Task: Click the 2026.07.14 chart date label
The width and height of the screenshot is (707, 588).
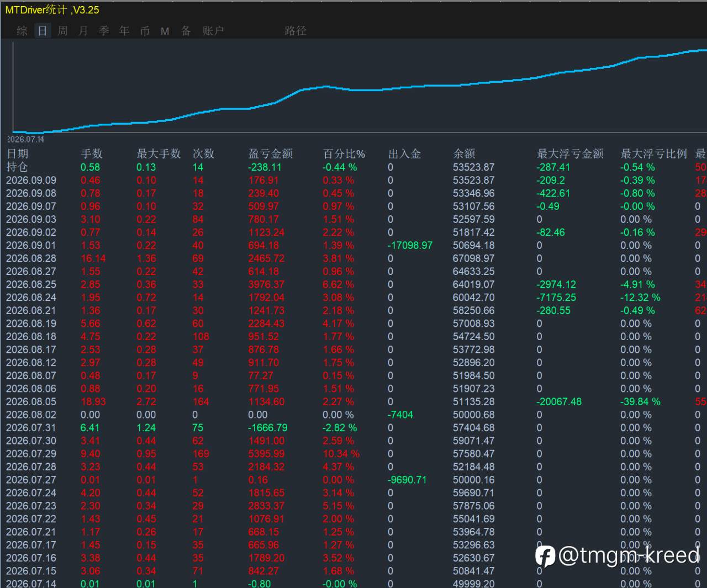Action: click(x=26, y=139)
